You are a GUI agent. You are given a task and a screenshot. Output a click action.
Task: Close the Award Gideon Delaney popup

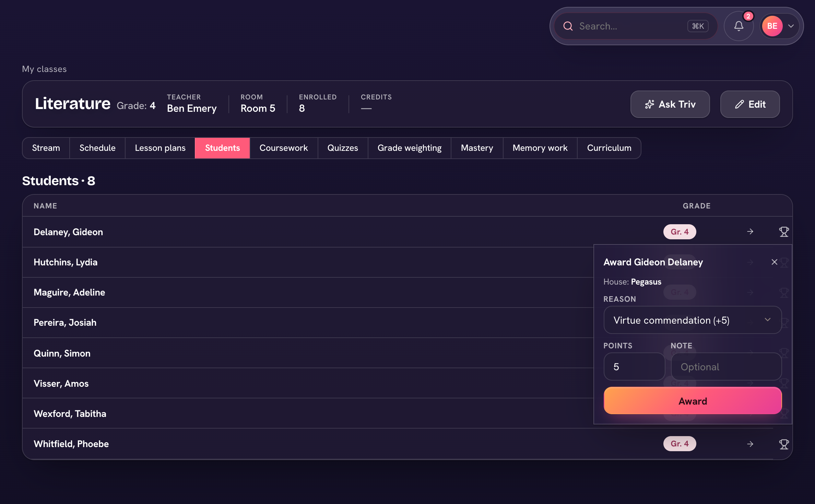pyautogui.click(x=774, y=262)
